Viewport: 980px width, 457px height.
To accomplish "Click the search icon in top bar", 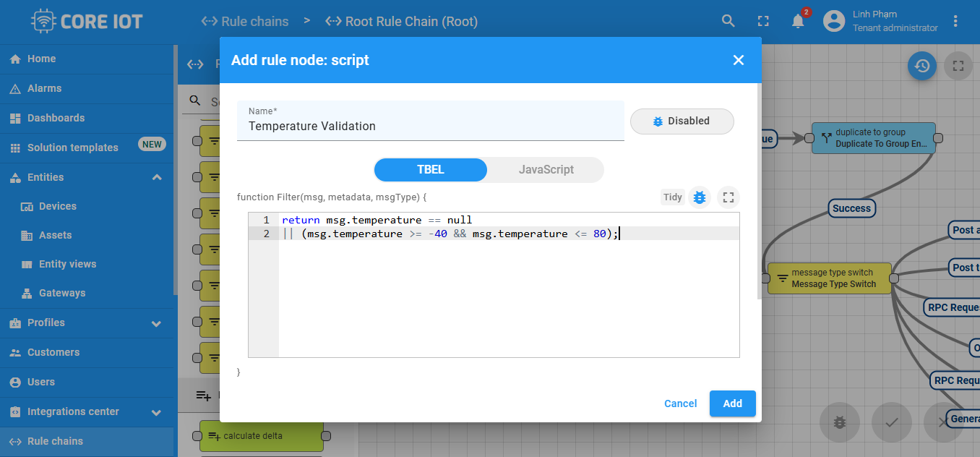I will (x=728, y=21).
